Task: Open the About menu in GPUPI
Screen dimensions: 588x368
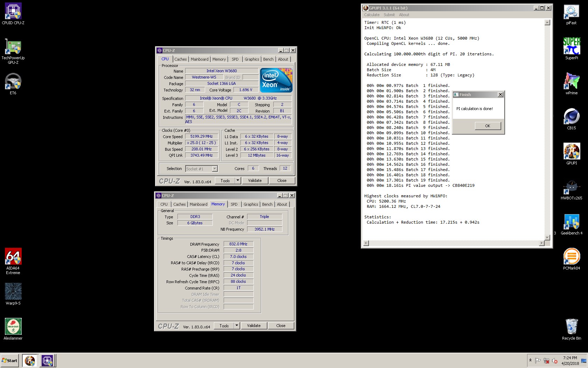Action: (x=404, y=15)
